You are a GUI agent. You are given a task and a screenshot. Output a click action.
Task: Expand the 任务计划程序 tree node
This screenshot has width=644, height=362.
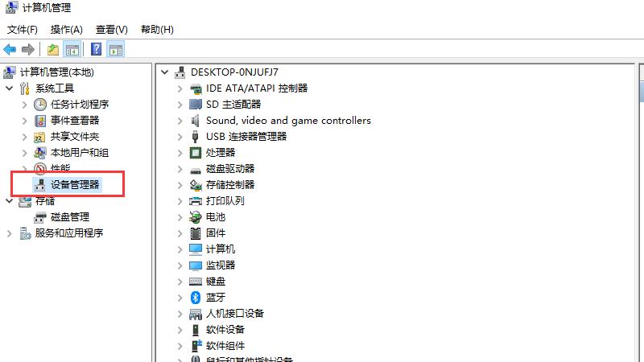[25, 105]
